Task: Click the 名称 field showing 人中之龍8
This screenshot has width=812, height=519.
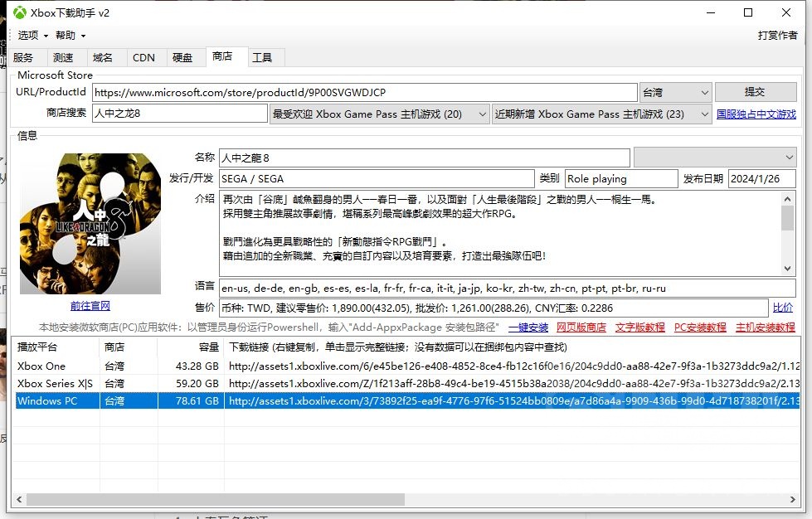Action: (425, 158)
